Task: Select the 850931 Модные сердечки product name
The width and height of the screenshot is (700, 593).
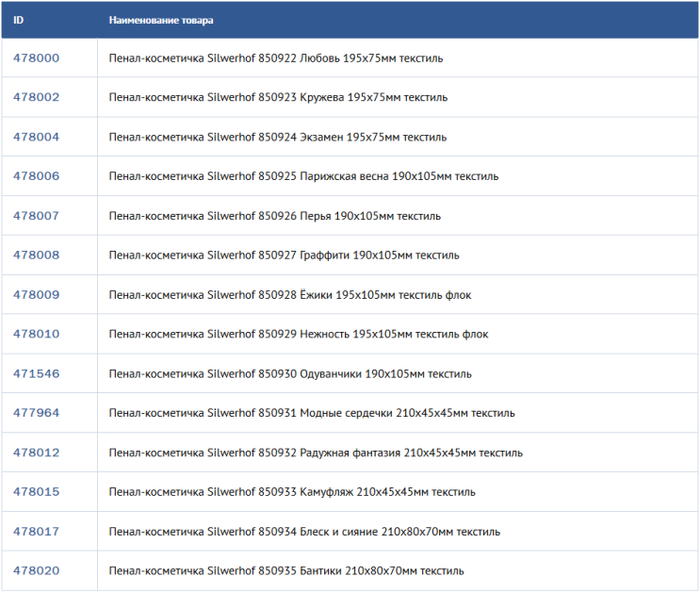Action: pyautogui.click(x=312, y=413)
